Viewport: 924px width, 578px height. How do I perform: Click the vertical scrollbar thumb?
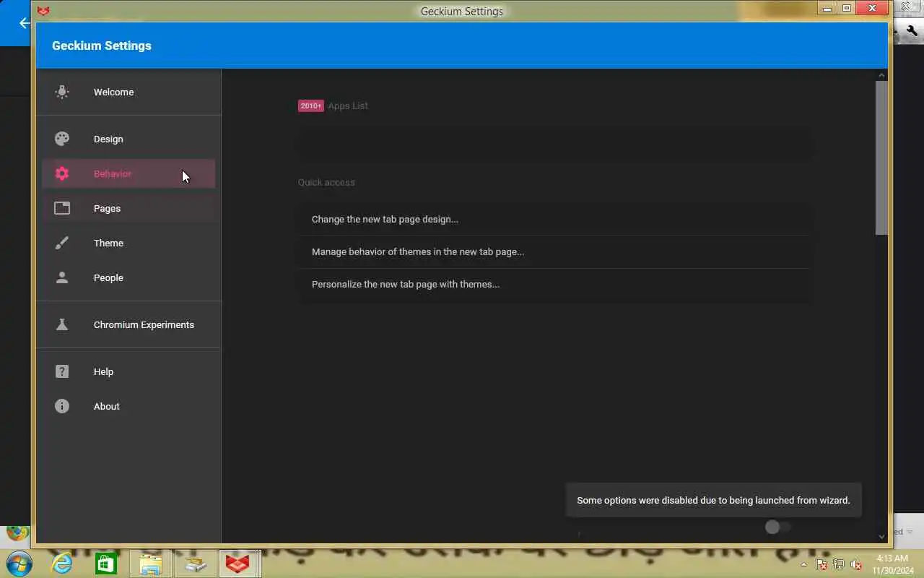(x=881, y=158)
